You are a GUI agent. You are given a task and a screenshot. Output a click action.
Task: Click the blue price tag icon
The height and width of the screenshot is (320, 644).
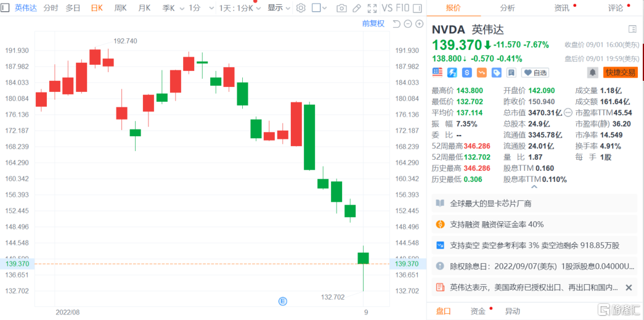point(497,73)
